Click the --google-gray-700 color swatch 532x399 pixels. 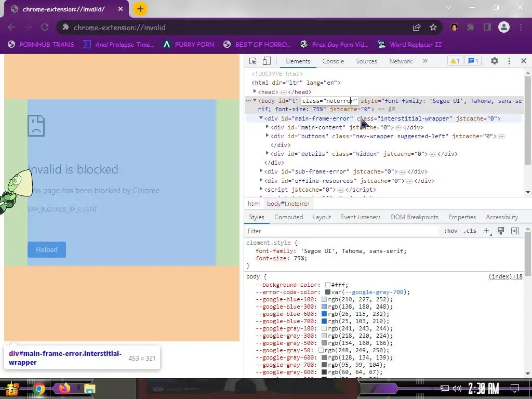[x=324, y=365]
